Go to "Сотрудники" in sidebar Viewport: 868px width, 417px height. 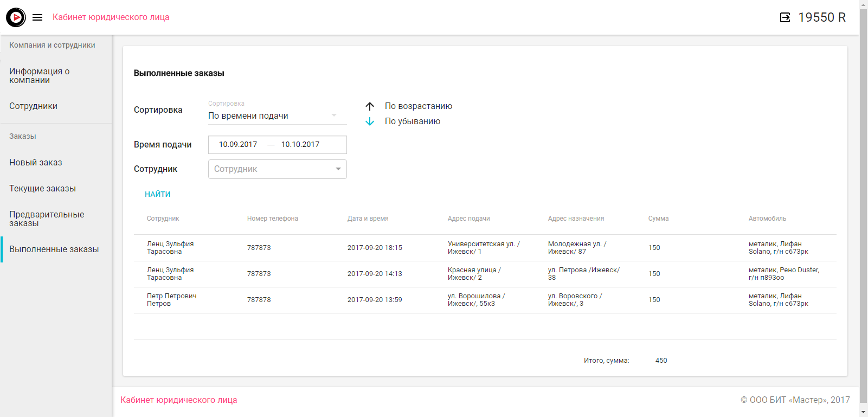click(33, 106)
